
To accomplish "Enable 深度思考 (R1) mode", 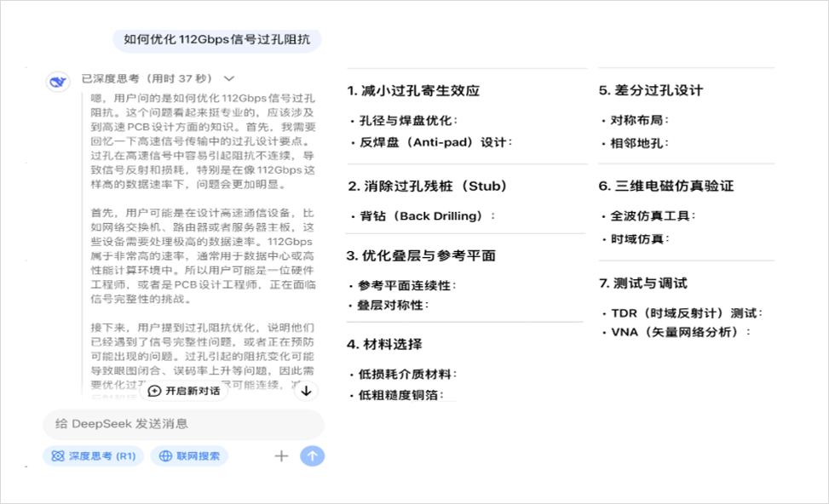I will pos(92,455).
